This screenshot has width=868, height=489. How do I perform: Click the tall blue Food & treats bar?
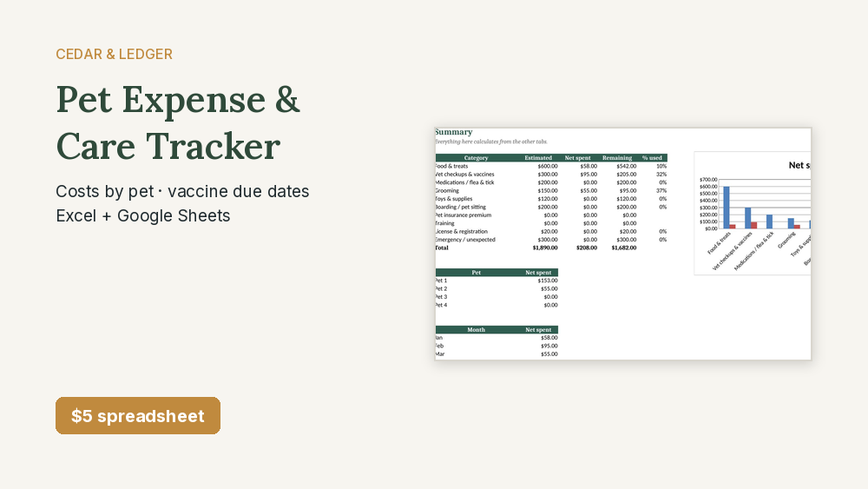point(727,208)
